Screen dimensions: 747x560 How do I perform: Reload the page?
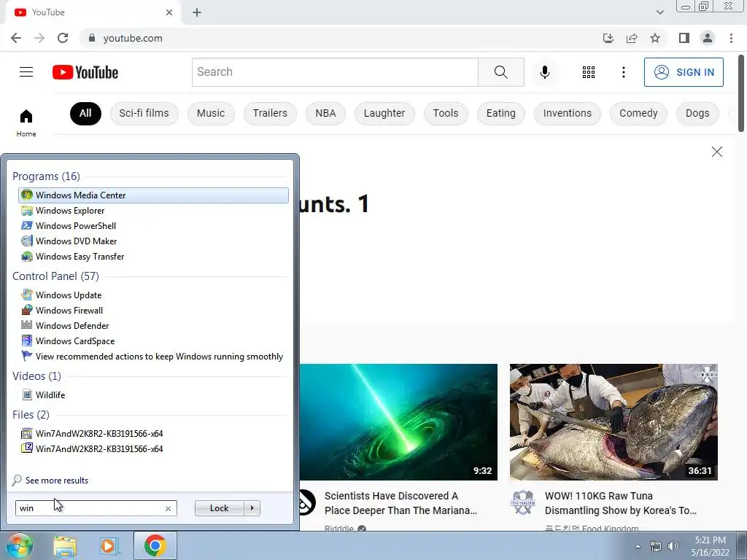(x=63, y=38)
